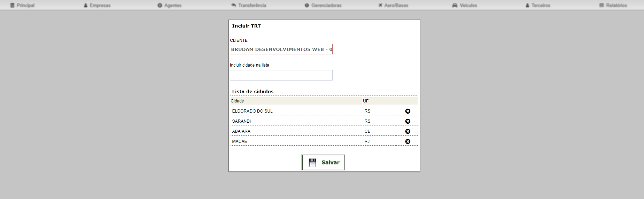Image resolution: width=644 pixels, height=199 pixels.
Task: Open the Relatórios menu
Action: point(613,5)
